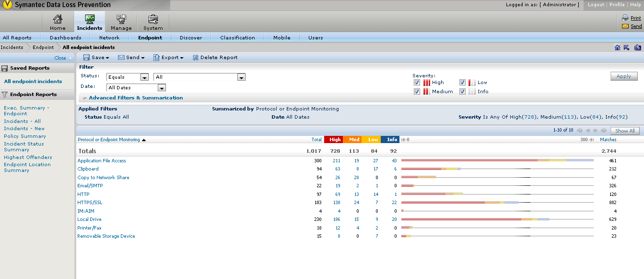This screenshot has height=279, width=644.
Task: Click the Info column header
Action: tap(391, 140)
